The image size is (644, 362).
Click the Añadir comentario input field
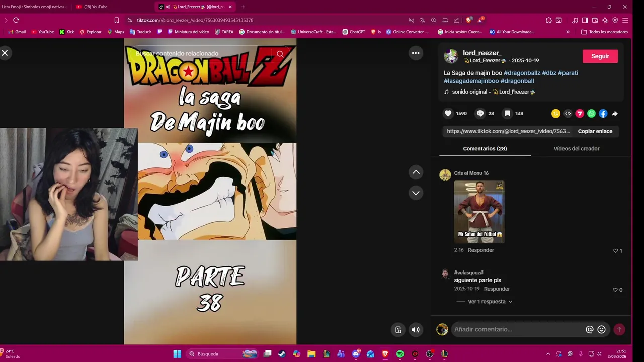click(x=518, y=329)
